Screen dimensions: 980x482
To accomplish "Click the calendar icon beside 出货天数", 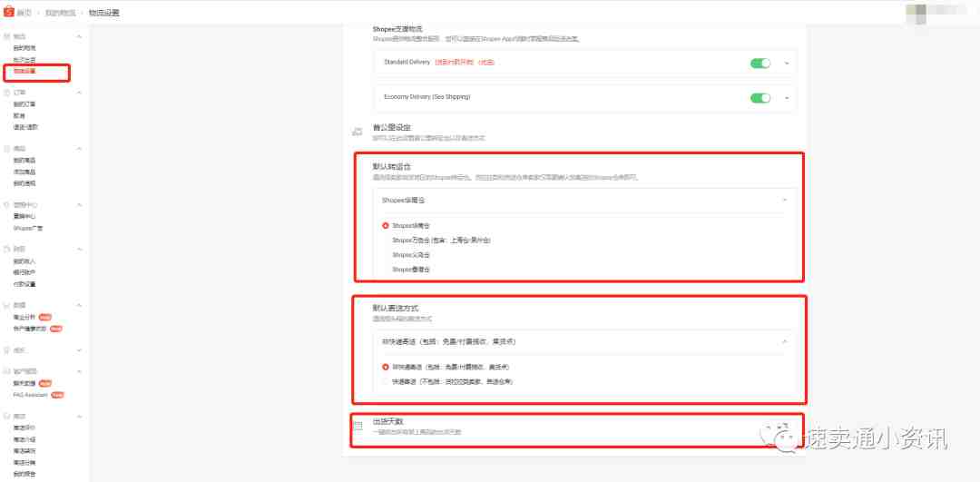I will pyautogui.click(x=358, y=426).
